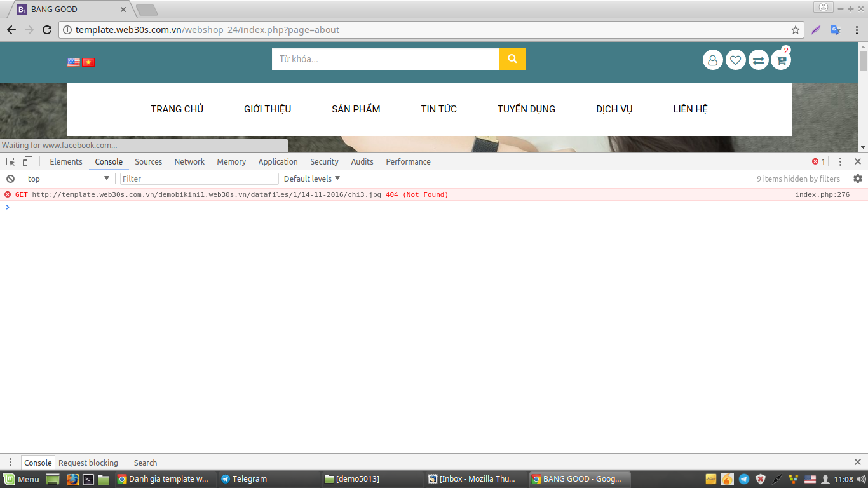
Task: Open the Request blocking drawer tab
Action: (x=88, y=463)
